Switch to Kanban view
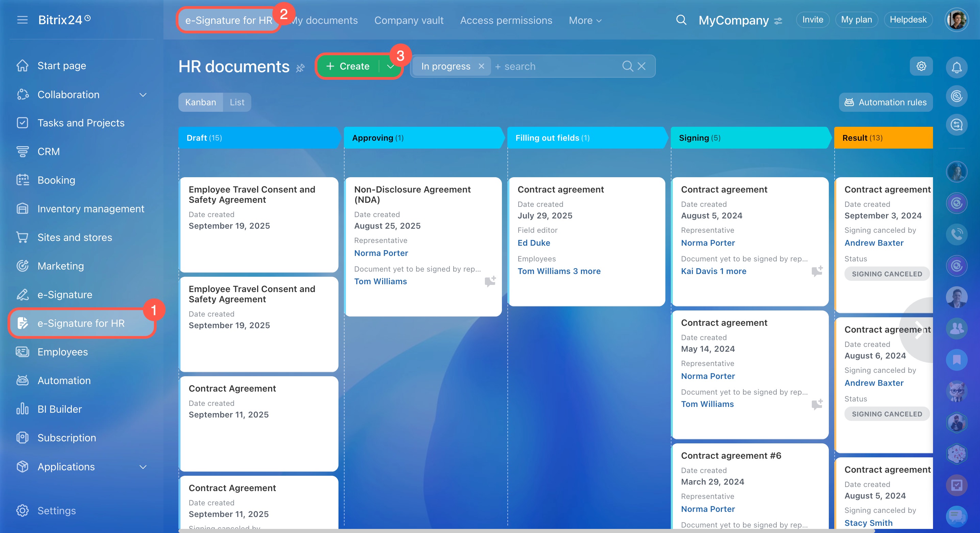 [201, 102]
